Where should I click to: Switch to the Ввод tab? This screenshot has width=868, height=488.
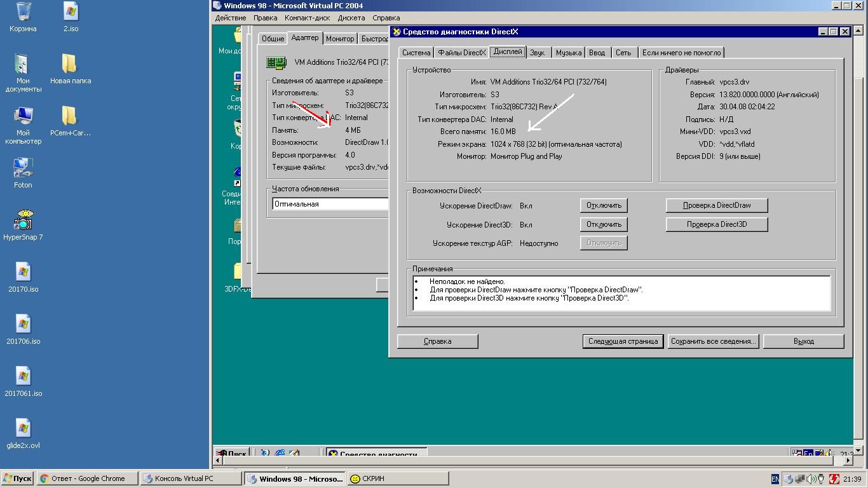[597, 53]
